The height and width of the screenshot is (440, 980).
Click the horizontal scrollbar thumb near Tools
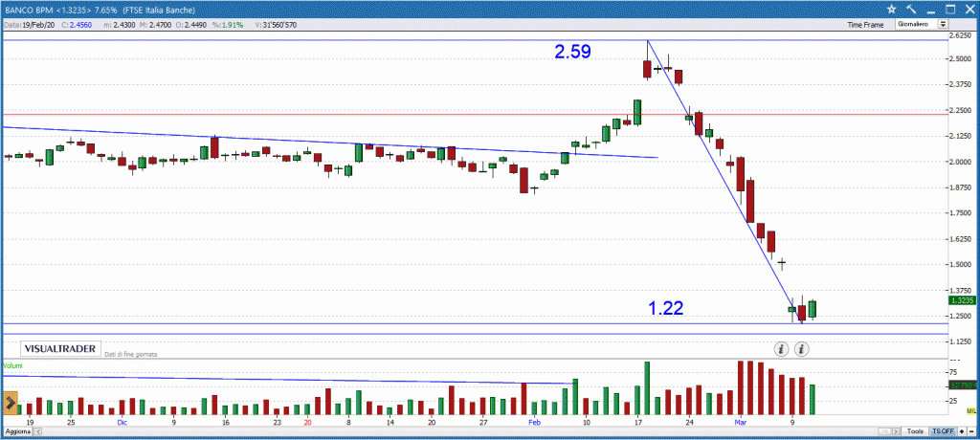click(x=884, y=431)
